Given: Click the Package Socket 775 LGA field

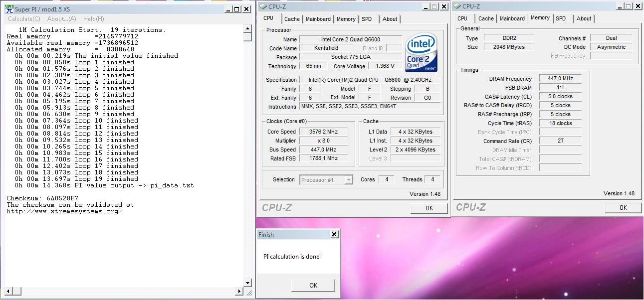Looking at the screenshot, I should point(351,57).
